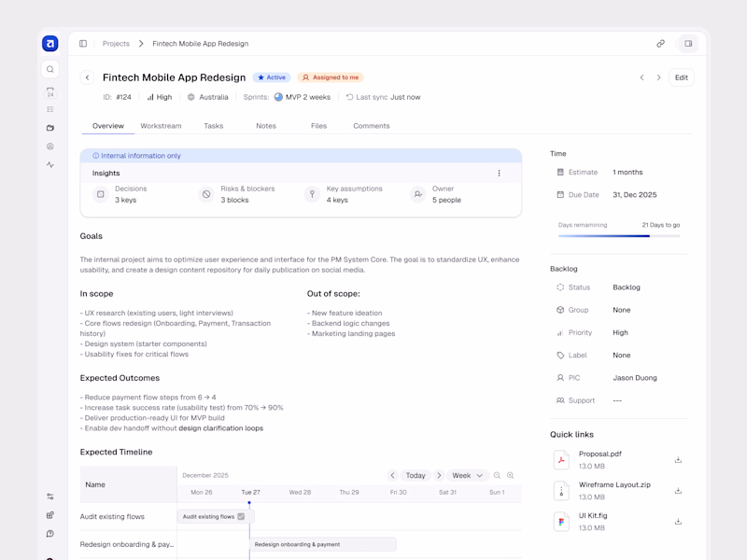The image size is (747, 560).
Task: Open the activity pulse icon in sidebar
Action: (x=50, y=165)
